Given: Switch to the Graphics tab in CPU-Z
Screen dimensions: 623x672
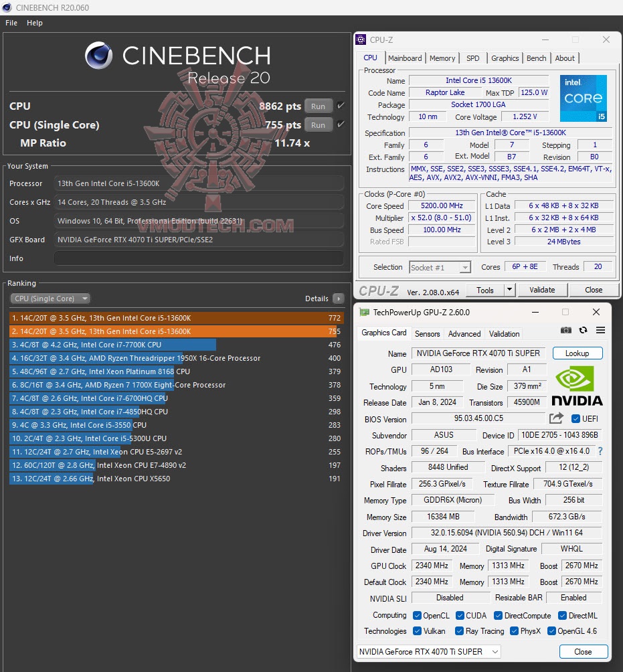Looking at the screenshot, I should (505, 58).
